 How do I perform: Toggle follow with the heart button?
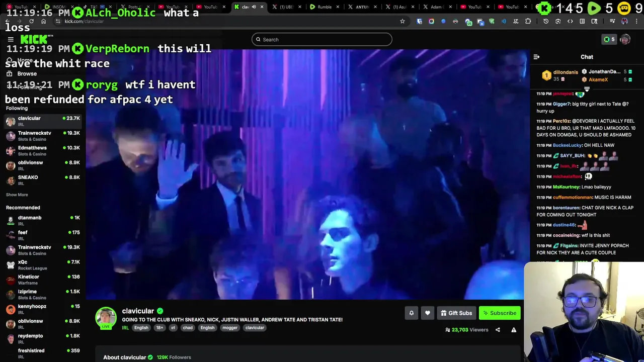tap(427, 313)
